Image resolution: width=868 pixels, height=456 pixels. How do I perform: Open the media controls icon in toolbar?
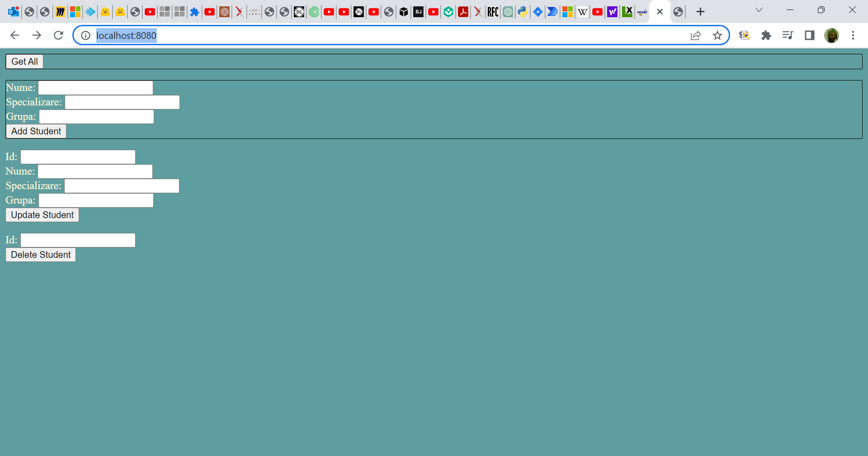pos(788,35)
